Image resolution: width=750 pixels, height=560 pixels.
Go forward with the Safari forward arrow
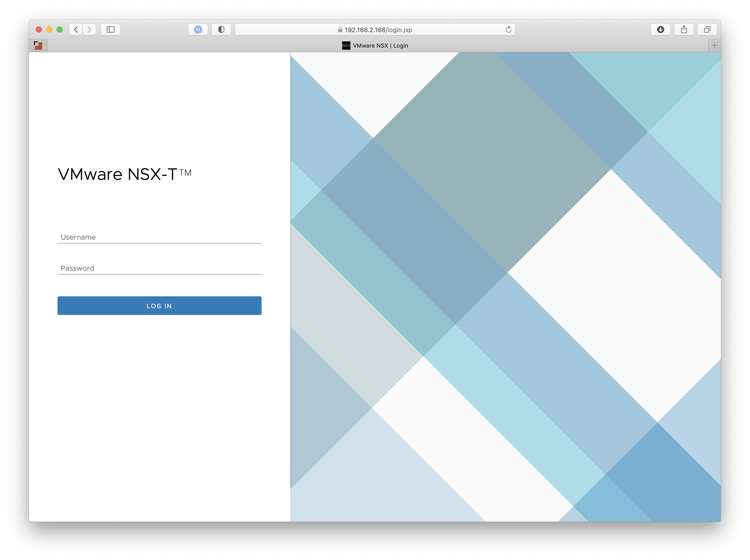(x=90, y=30)
